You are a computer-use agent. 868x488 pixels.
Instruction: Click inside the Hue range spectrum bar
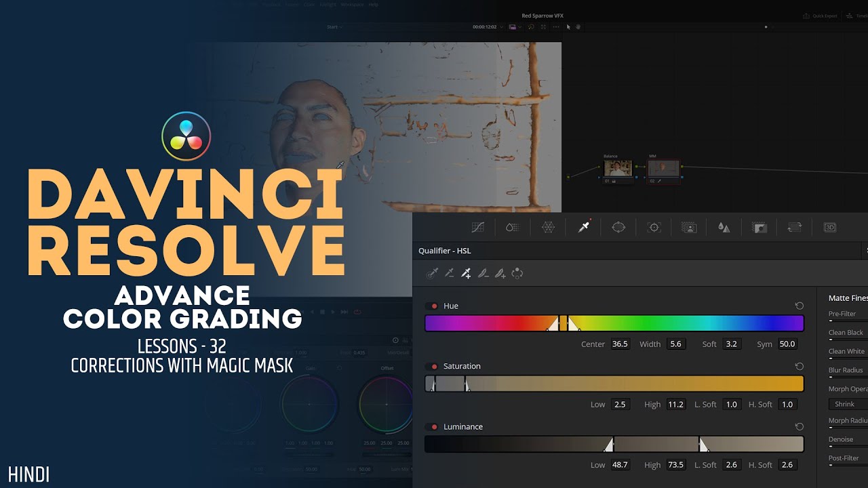coord(614,323)
